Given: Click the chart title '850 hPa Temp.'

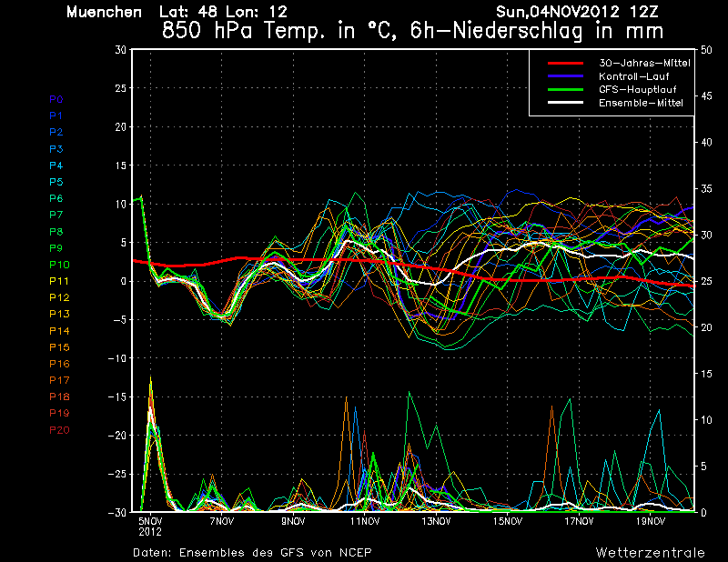Looking at the screenshot, I should [x=244, y=31].
